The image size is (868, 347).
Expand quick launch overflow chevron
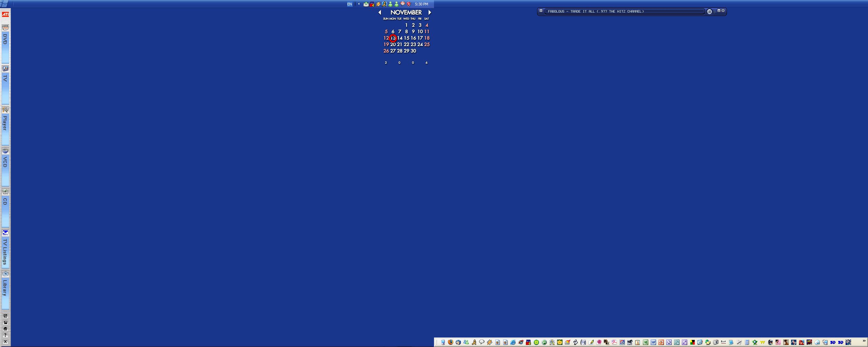[x=864, y=341]
